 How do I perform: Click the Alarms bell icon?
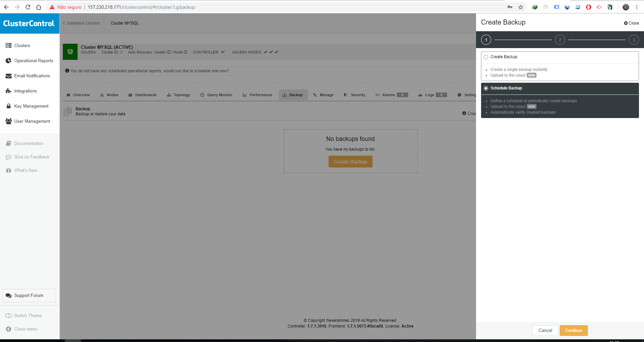(x=377, y=95)
